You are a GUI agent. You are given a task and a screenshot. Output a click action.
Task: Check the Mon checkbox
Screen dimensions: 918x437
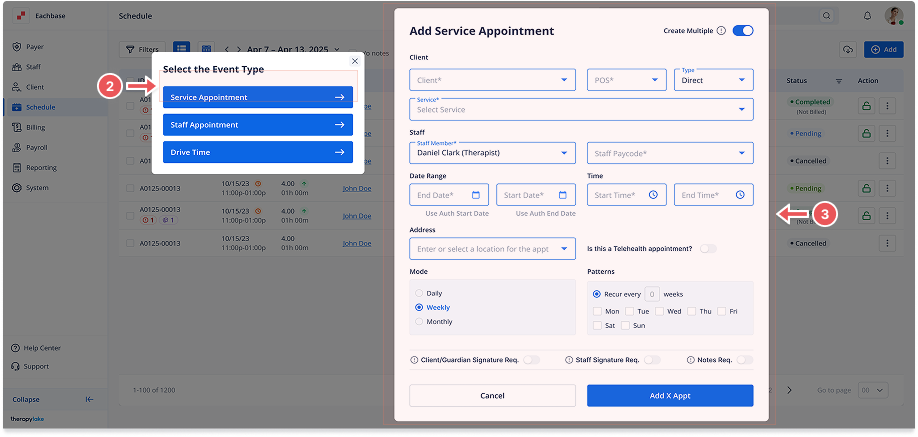click(597, 311)
